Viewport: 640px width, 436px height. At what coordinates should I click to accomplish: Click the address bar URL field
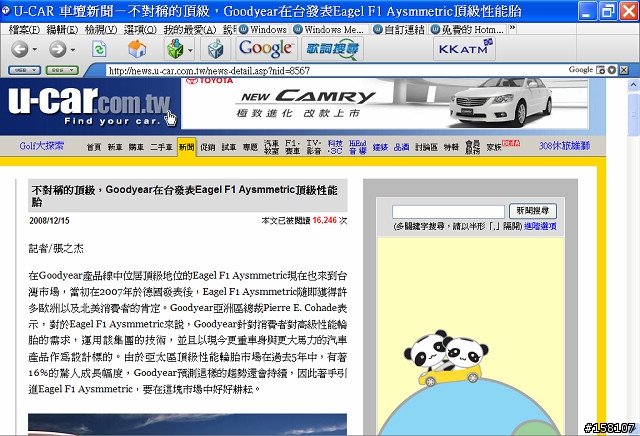point(335,70)
